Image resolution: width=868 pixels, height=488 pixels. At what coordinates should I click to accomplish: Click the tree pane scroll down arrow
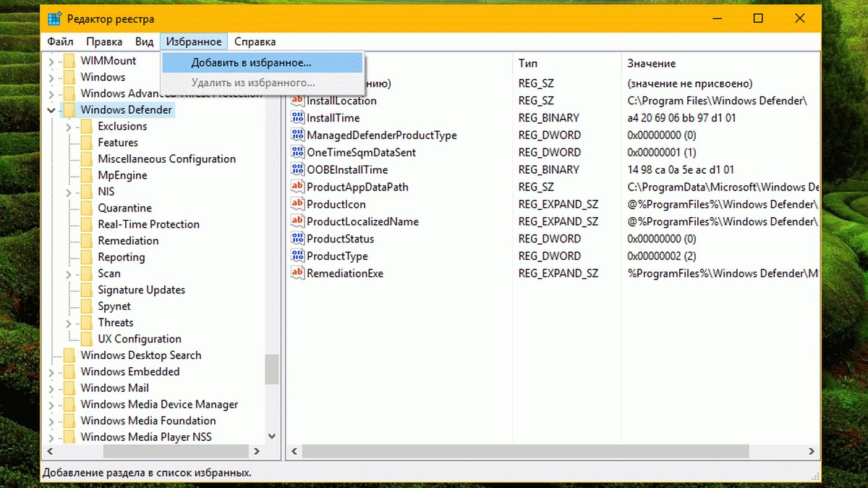(x=272, y=437)
